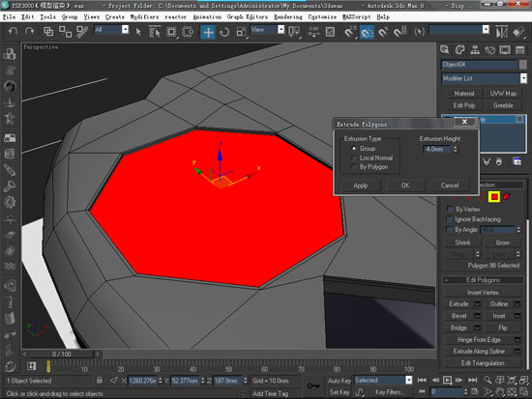The image size is (532, 399).
Task: Enable Ignore Backfacing checkbox
Action: [450, 219]
